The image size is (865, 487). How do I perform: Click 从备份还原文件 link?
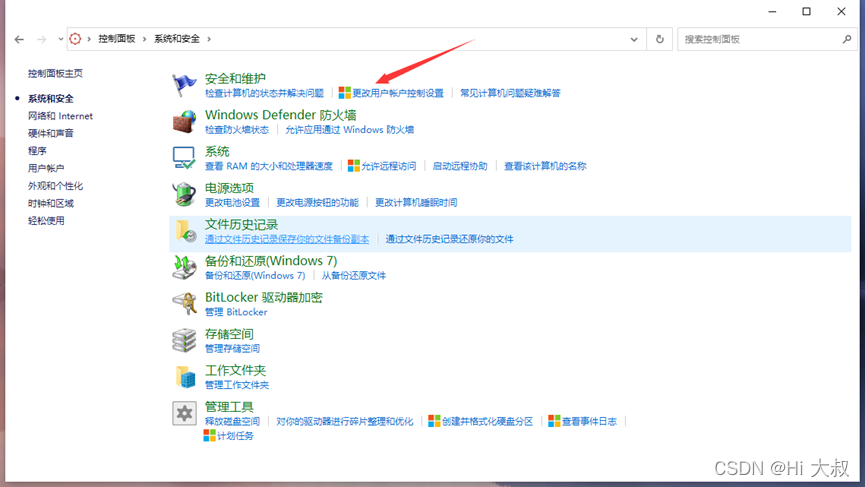pos(354,275)
